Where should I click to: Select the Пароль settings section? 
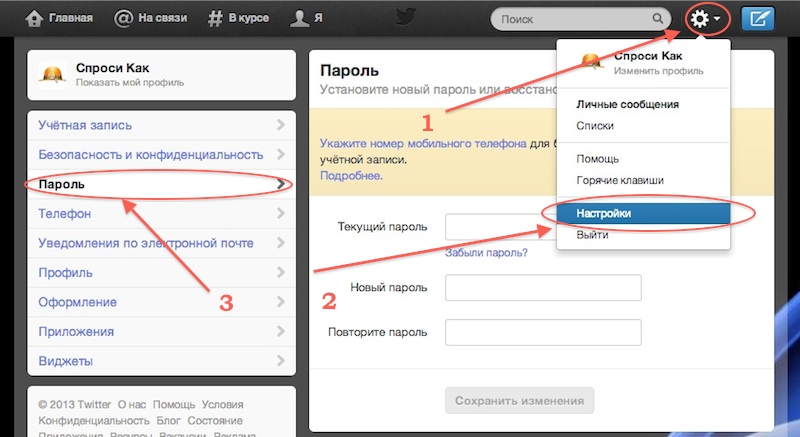pyautogui.click(x=161, y=184)
